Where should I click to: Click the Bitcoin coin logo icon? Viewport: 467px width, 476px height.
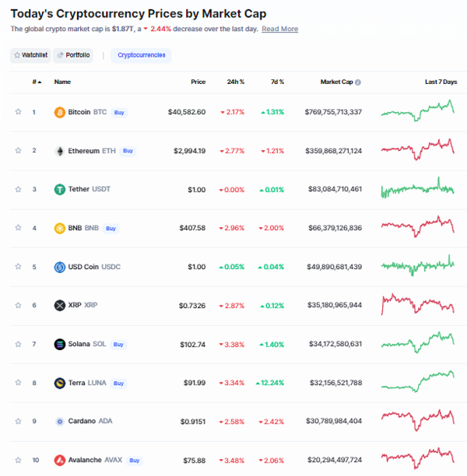(x=59, y=112)
